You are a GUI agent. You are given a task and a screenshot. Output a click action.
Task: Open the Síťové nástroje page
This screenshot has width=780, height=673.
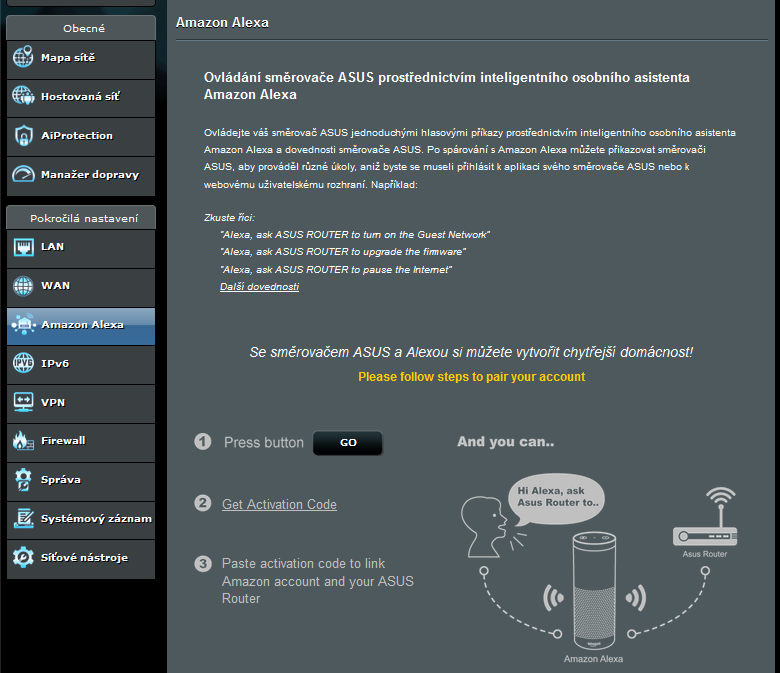point(81,559)
